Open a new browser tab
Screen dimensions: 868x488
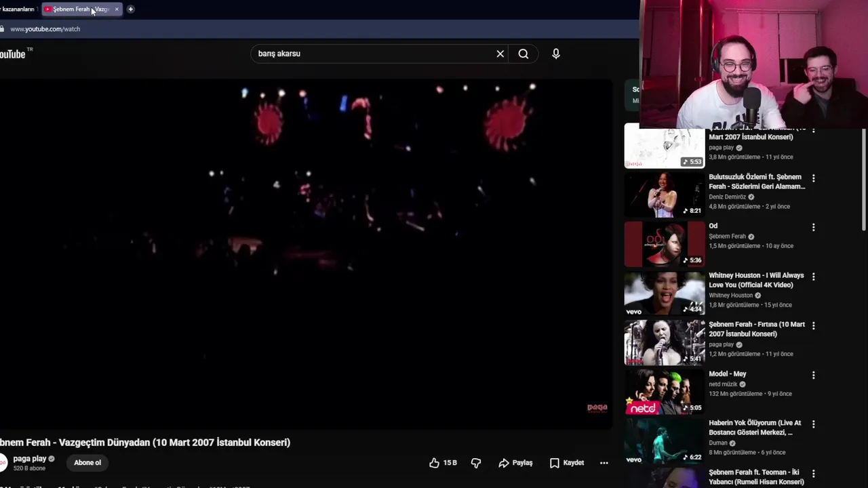pyautogui.click(x=130, y=9)
